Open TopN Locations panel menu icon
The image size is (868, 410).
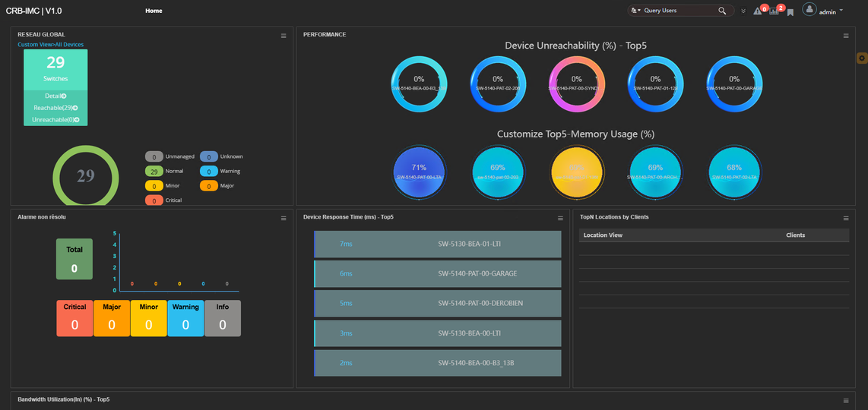click(x=846, y=218)
